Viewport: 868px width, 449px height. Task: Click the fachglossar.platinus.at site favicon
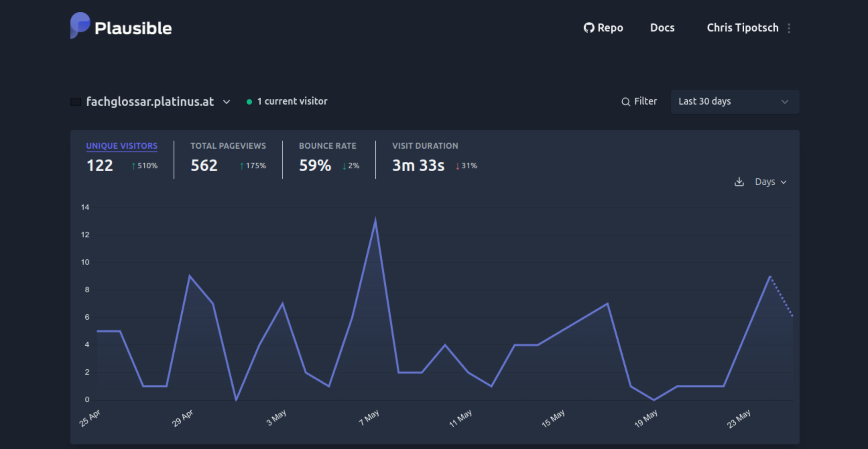click(x=76, y=102)
